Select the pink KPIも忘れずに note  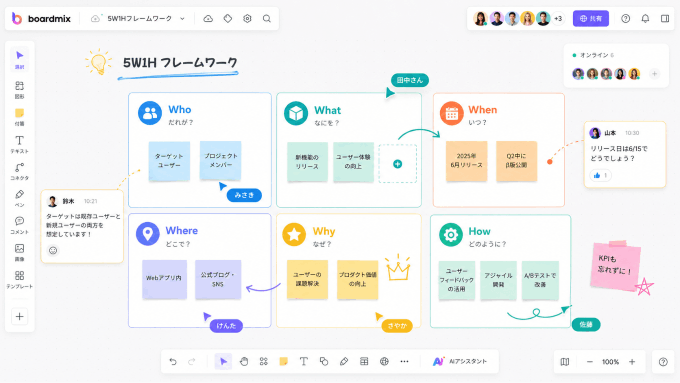[x=615, y=265]
